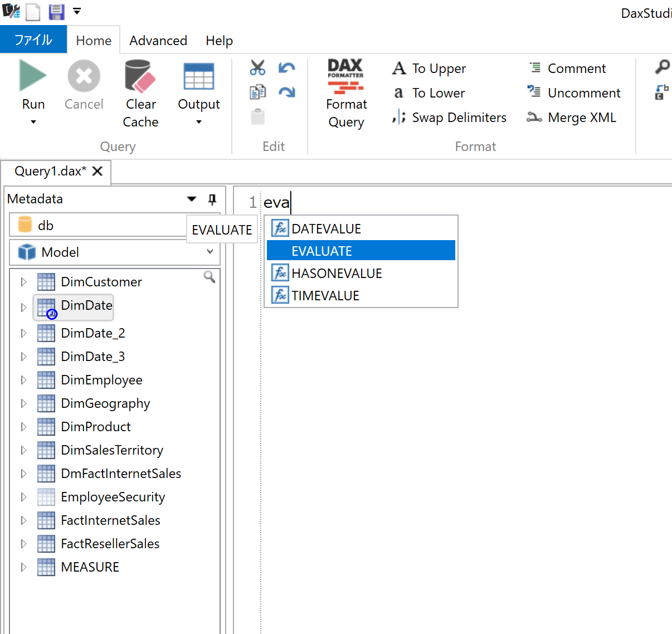Expand the DmFactInternetSales table

tap(23, 474)
